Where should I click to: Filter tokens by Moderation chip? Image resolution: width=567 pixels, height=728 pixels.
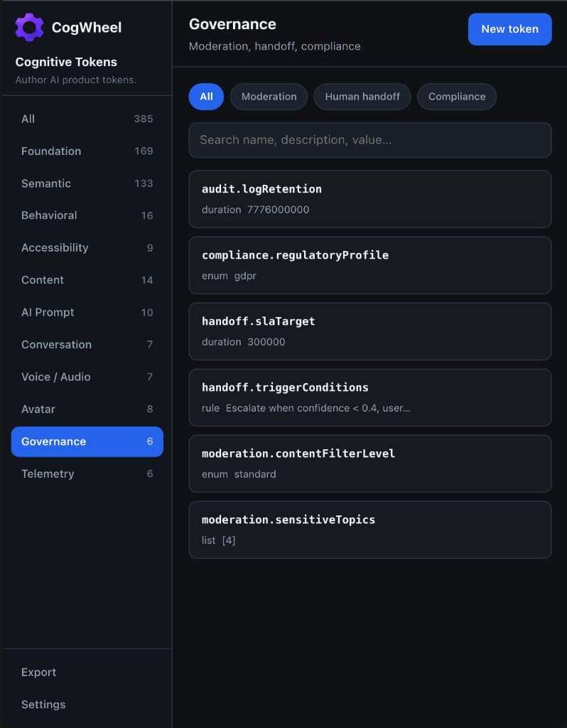[269, 97]
